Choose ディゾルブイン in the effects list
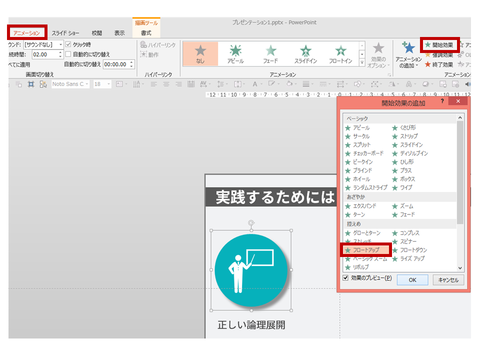The image size is (480, 360). pyautogui.click(x=410, y=153)
